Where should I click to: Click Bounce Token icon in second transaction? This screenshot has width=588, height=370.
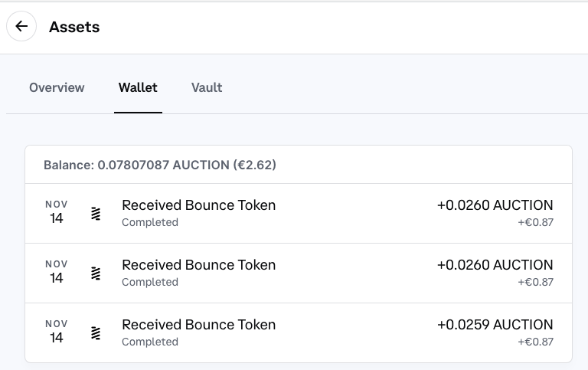click(96, 273)
